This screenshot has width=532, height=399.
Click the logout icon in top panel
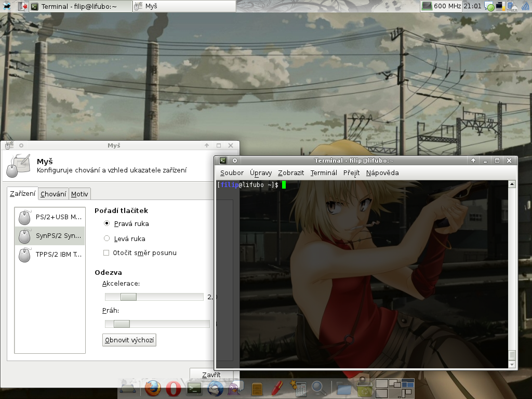pos(23,6)
